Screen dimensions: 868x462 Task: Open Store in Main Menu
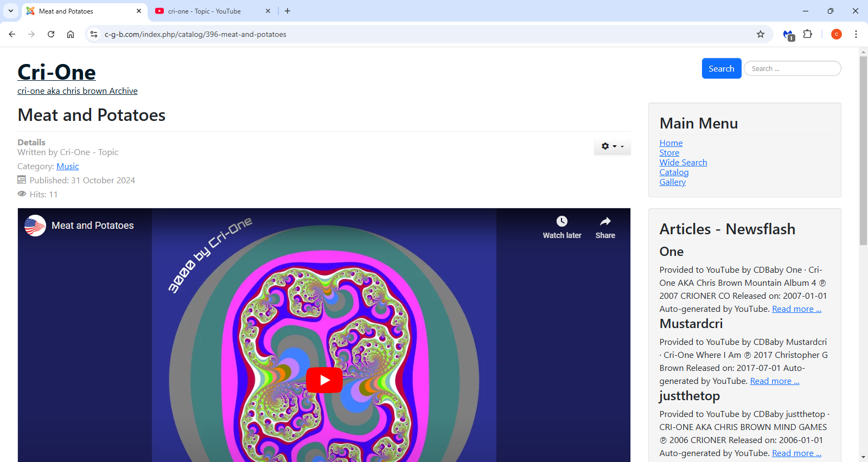pos(669,153)
